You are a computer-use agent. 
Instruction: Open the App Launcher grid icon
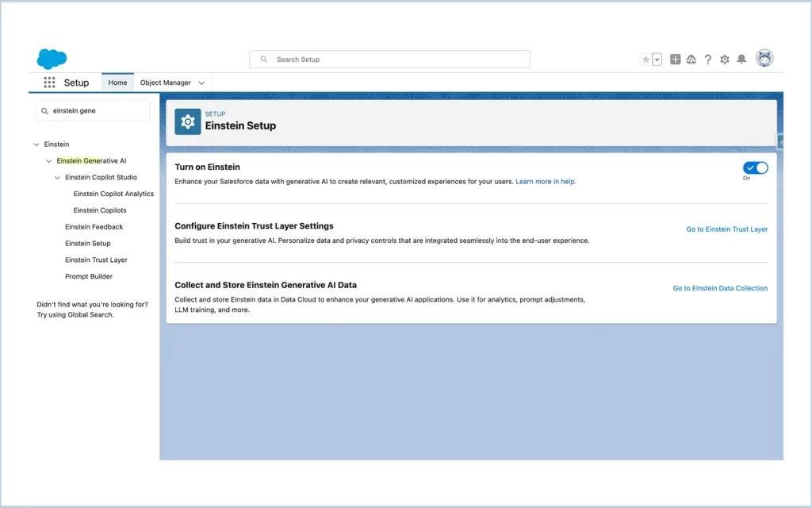click(49, 83)
